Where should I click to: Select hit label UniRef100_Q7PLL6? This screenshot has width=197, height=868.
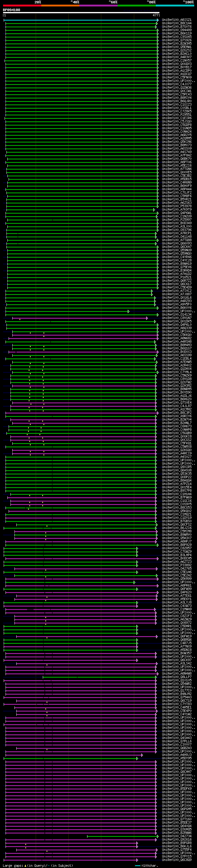pos(176,741)
